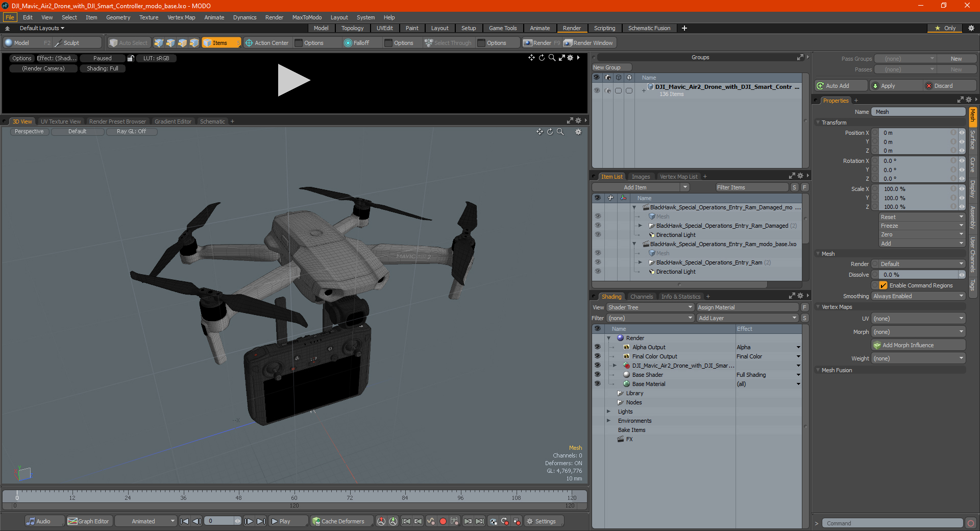The height and width of the screenshot is (531, 980).
Task: Open layout settings gear at top right
Action: point(971,28)
